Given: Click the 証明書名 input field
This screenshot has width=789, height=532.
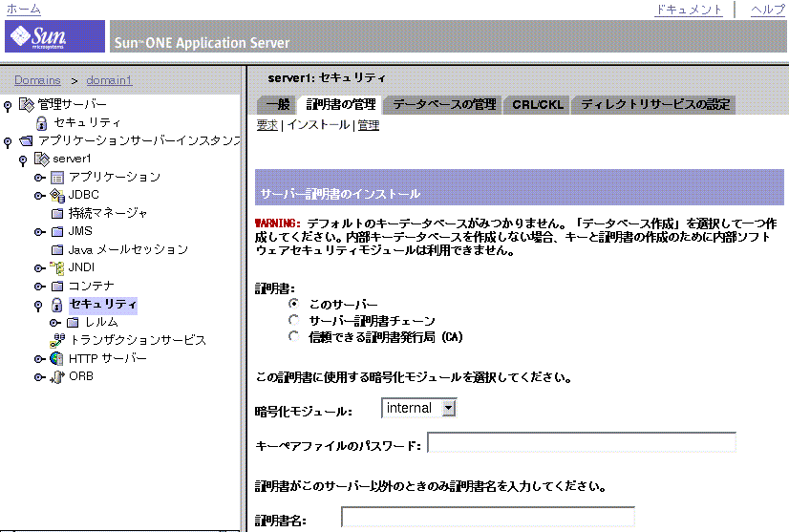Looking at the screenshot, I should 488,518.
